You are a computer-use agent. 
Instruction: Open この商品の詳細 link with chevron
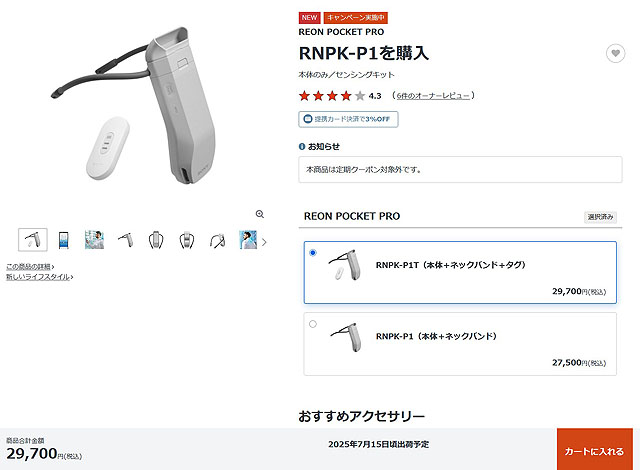(30, 266)
